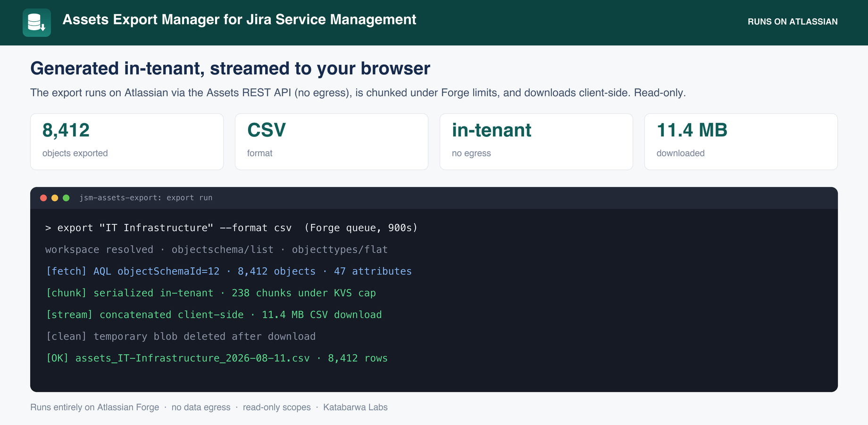Viewport: 868px width, 425px height.
Task: Click "Katabarwa Labs" in the footer
Action: [355, 407]
